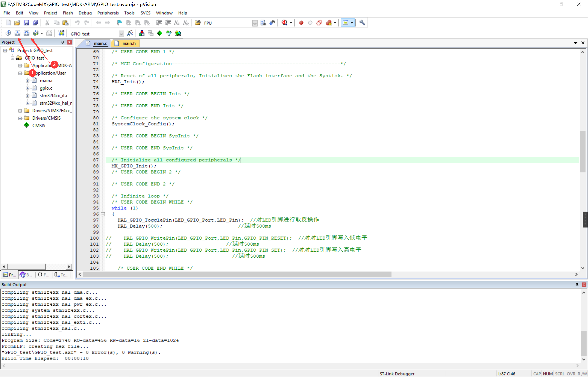Open the Peripherals menu
This screenshot has height=377, width=588.
108,13
